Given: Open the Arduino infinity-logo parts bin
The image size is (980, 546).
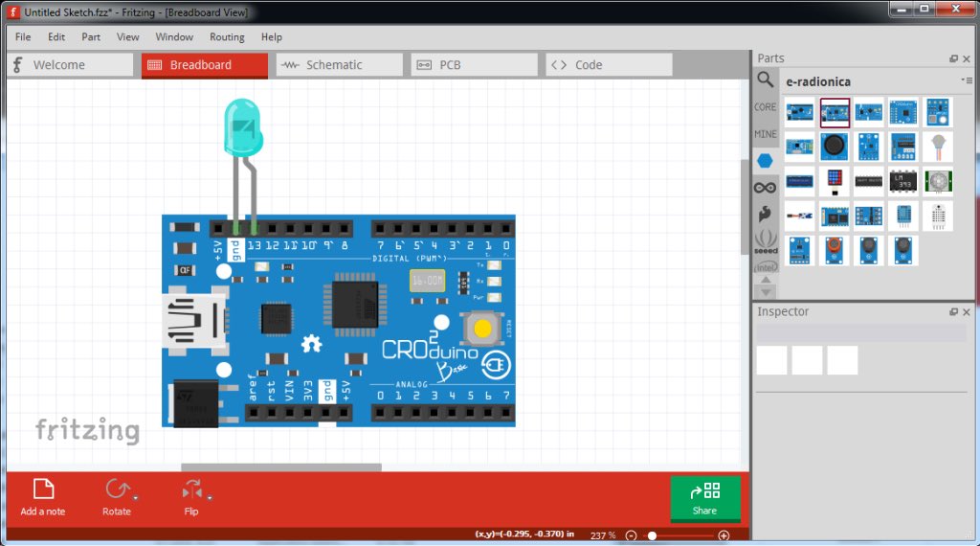Looking at the screenshot, I should [x=765, y=188].
